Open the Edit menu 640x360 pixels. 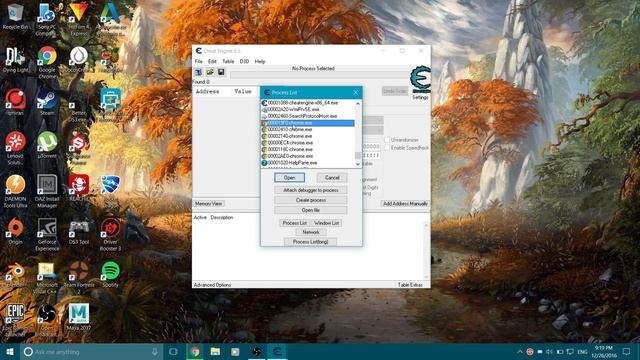point(212,61)
